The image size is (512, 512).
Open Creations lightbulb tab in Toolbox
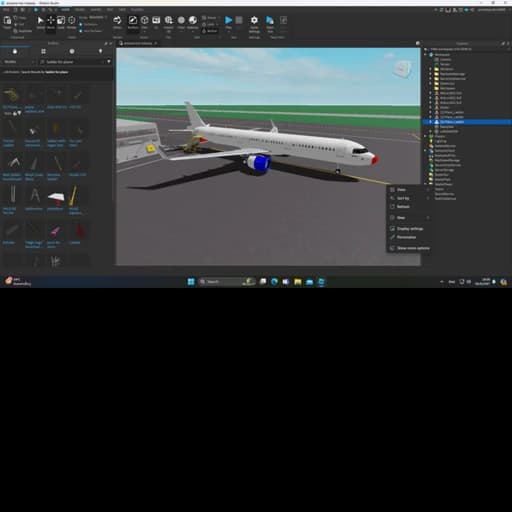coord(100,52)
